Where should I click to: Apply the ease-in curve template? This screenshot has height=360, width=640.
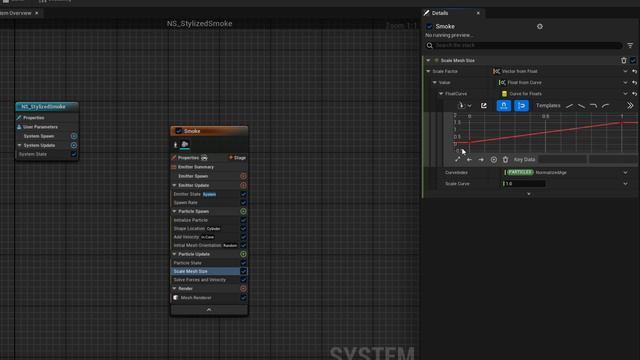(x=606, y=106)
